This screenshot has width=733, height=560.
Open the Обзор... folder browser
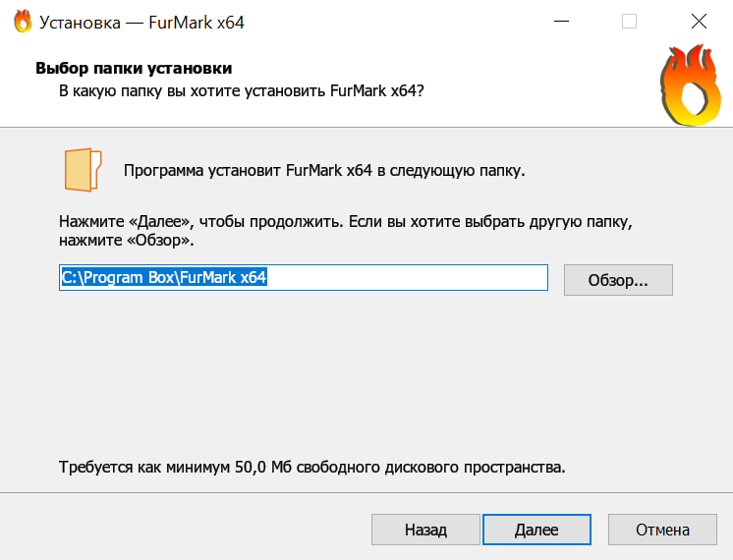pos(618,280)
